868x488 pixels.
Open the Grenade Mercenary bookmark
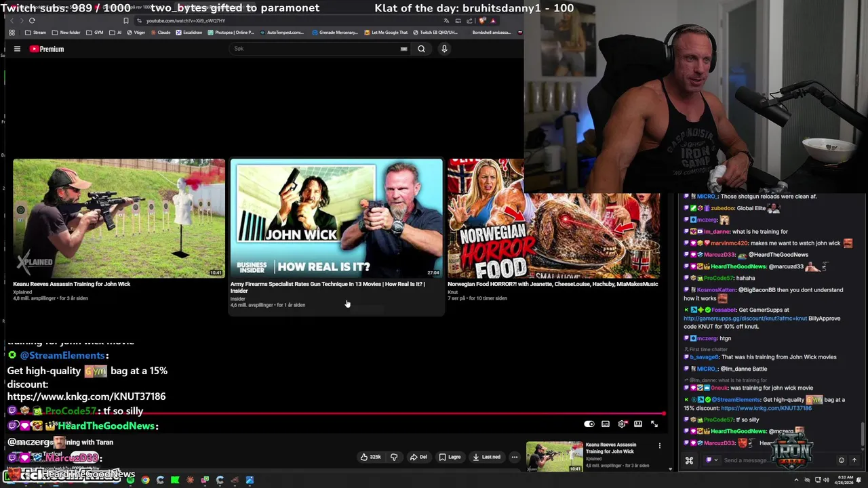click(334, 33)
